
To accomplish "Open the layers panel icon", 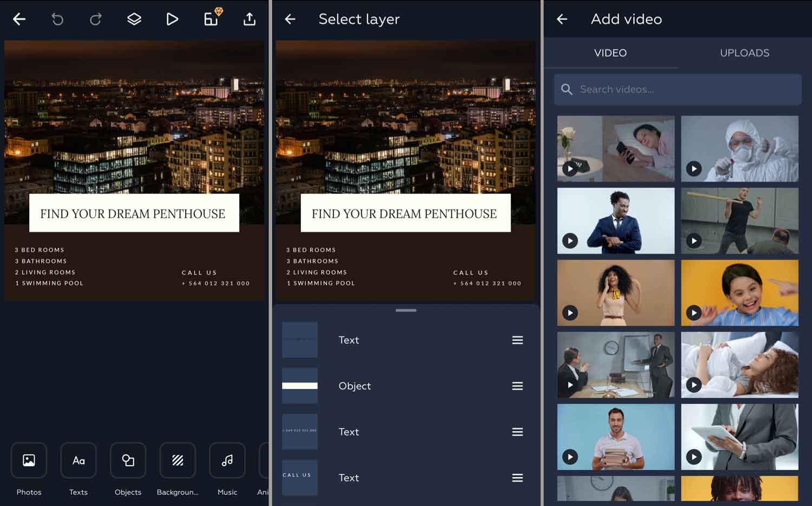I will click(134, 20).
